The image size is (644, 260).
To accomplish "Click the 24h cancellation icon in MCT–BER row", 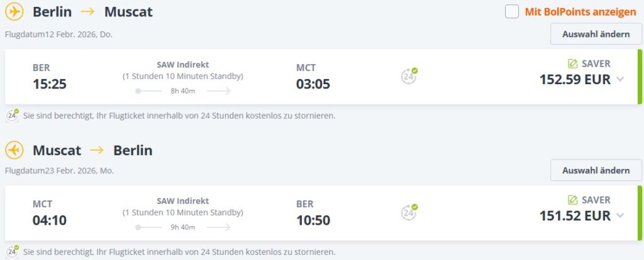I will [409, 212].
